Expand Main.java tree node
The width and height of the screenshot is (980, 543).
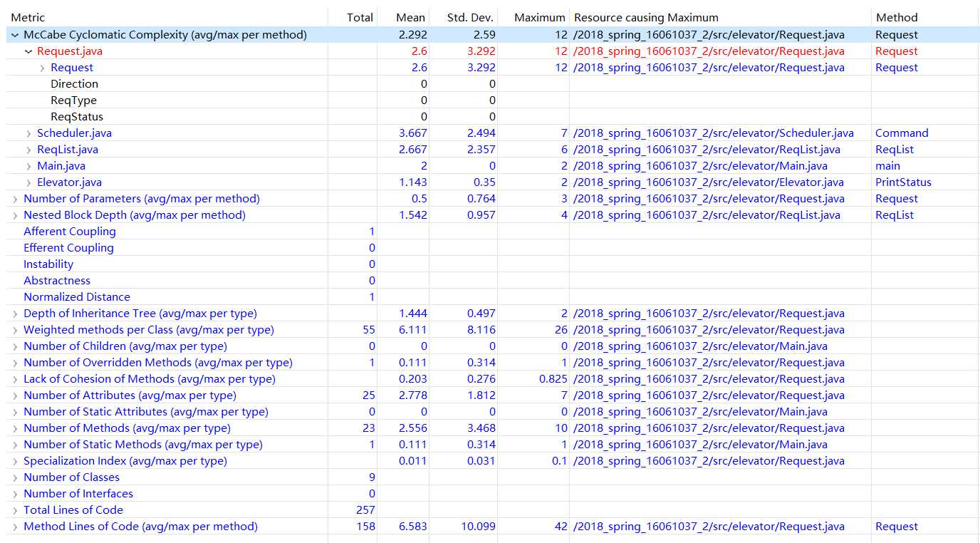(x=28, y=166)
